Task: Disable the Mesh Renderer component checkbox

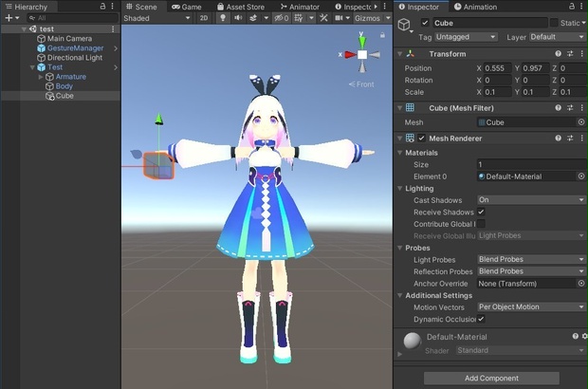Action: [x=421, y=138]
